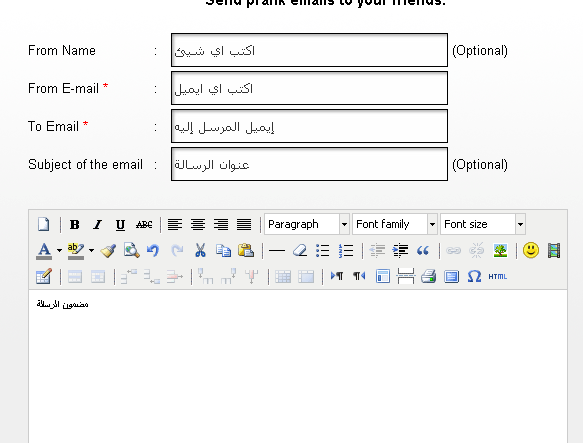
Task: Open the Paragraph format dropdown
Action: click(x=307, y=224)
